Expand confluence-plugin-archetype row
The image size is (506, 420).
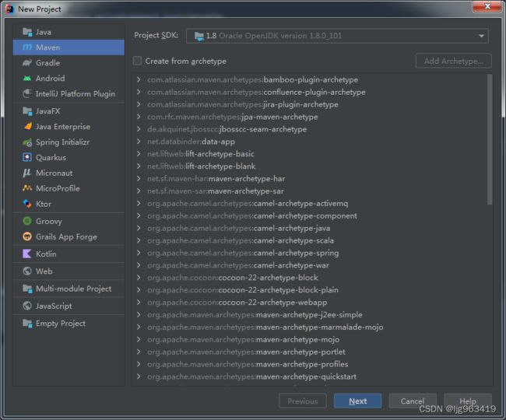[x=139, y=92]
